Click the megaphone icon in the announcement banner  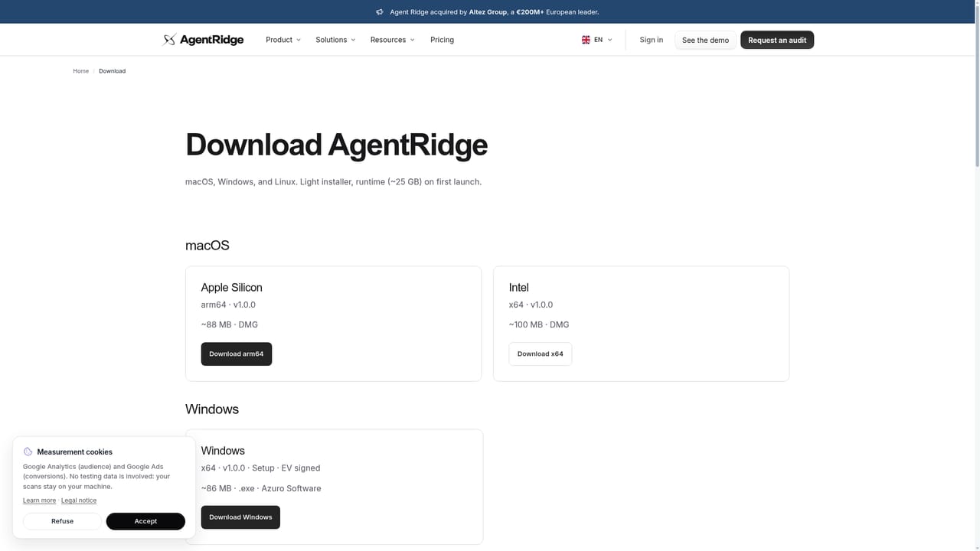[380, 12]
